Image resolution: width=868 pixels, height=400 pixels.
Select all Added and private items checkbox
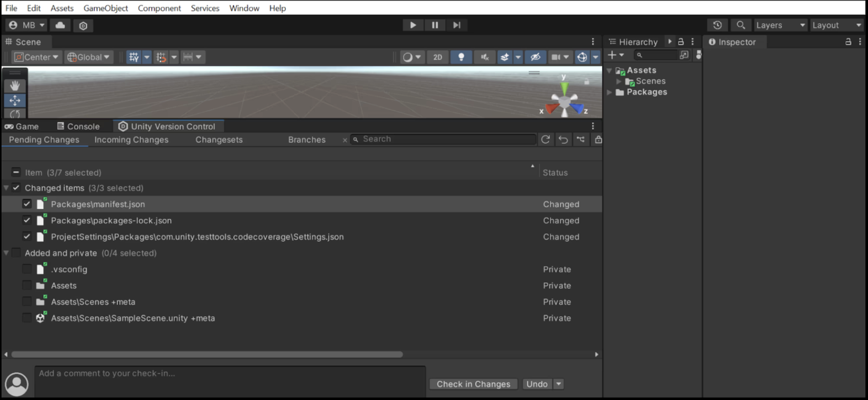[x=16, y=253]
